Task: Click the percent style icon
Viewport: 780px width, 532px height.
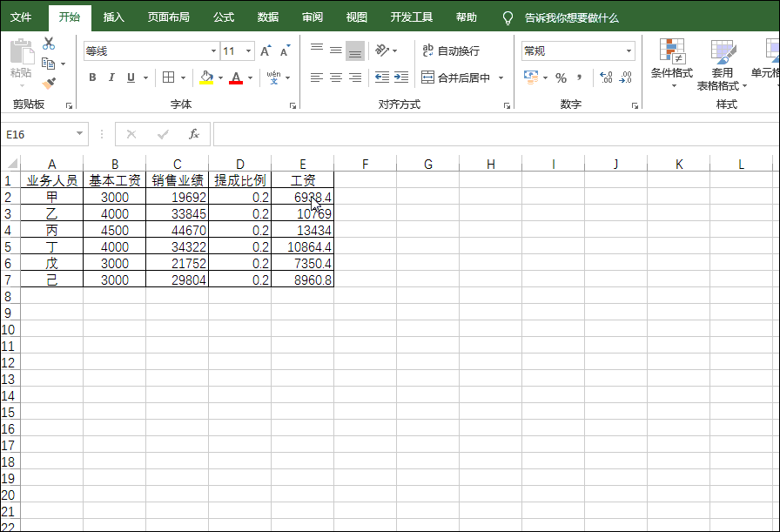Action: [561, 77]
